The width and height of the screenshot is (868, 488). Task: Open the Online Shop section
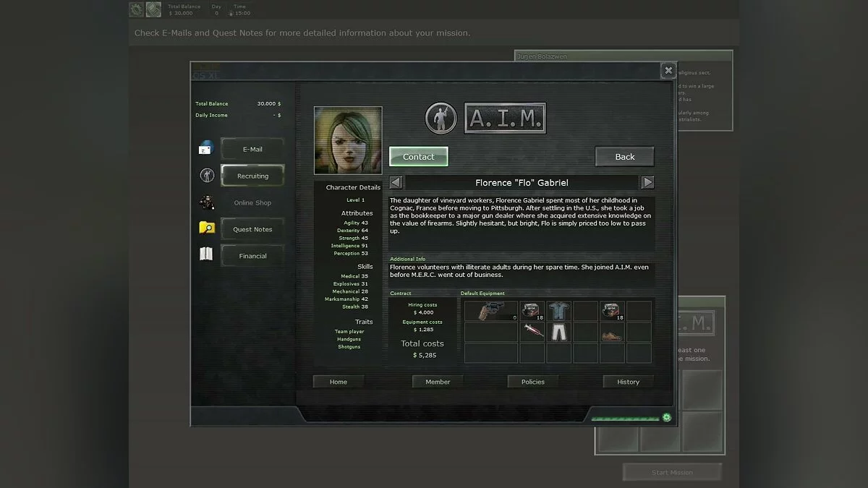tap(252, 203)
